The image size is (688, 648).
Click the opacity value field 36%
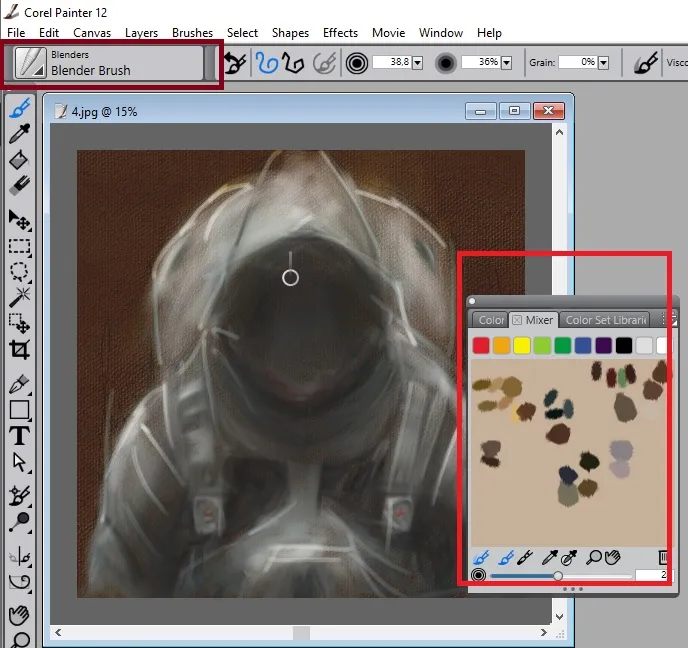tap(481, 62)
